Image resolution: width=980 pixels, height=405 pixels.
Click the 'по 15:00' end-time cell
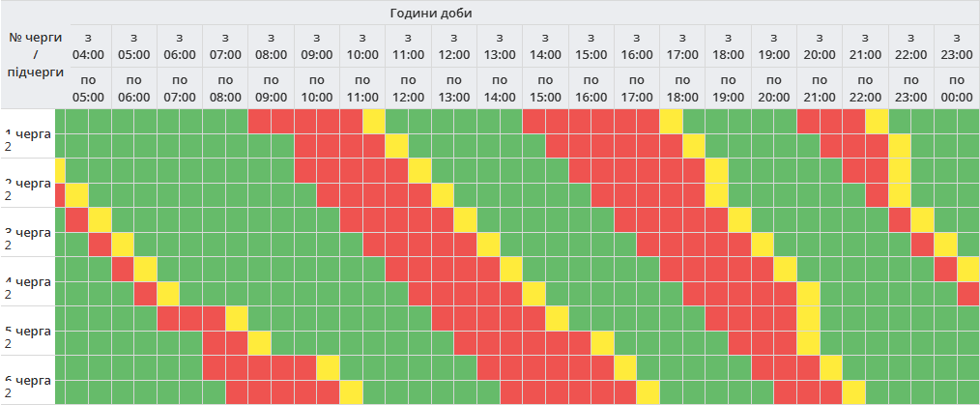click(545, 88)
